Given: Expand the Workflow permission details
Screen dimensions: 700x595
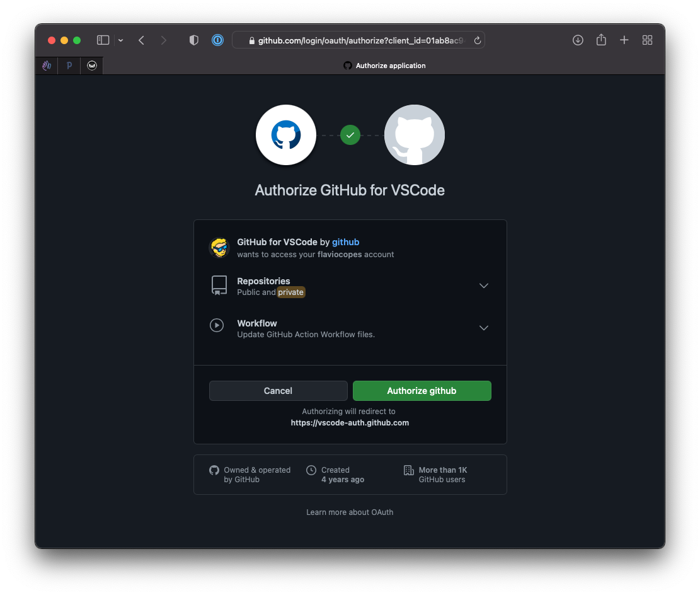Looking at the screenshot, I should click(x=483, y=328).
